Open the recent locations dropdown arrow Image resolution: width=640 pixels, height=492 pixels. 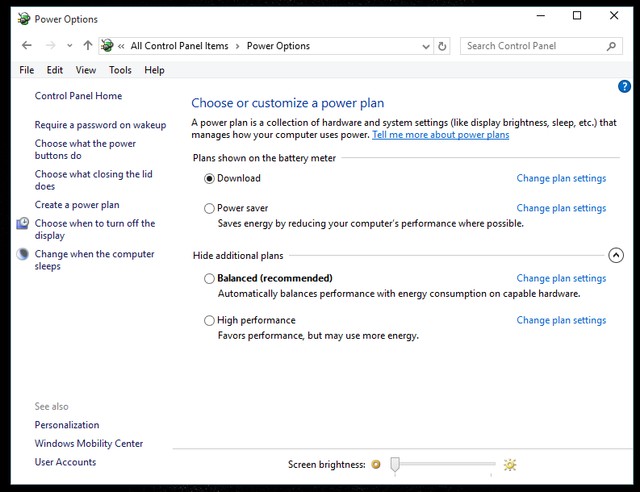click(x=70, y=46)
